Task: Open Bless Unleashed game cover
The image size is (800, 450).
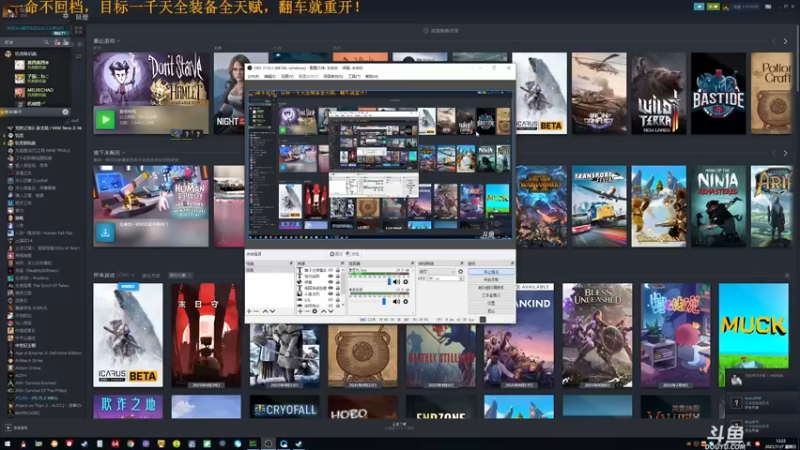Action: pyautogui.click(x=597, y=335)
